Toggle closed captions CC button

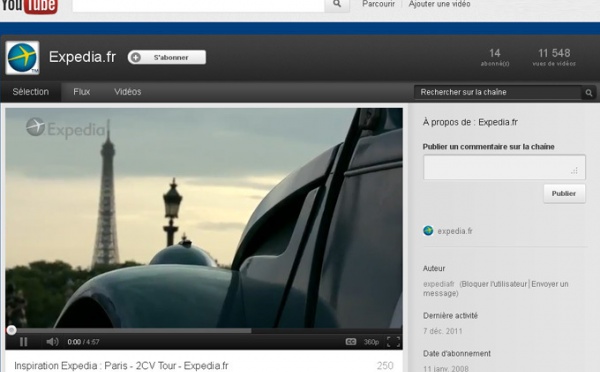pyautogui.click(x=351, y=342)
